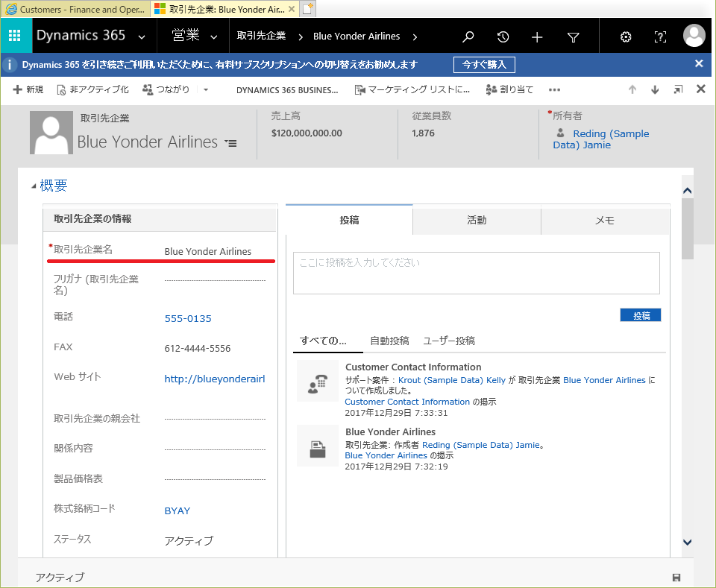Click the blue 投稿 button
Image resolution: width=716 pixels, height=588 pixels.
pyautogui.click(x=640, y=315)
